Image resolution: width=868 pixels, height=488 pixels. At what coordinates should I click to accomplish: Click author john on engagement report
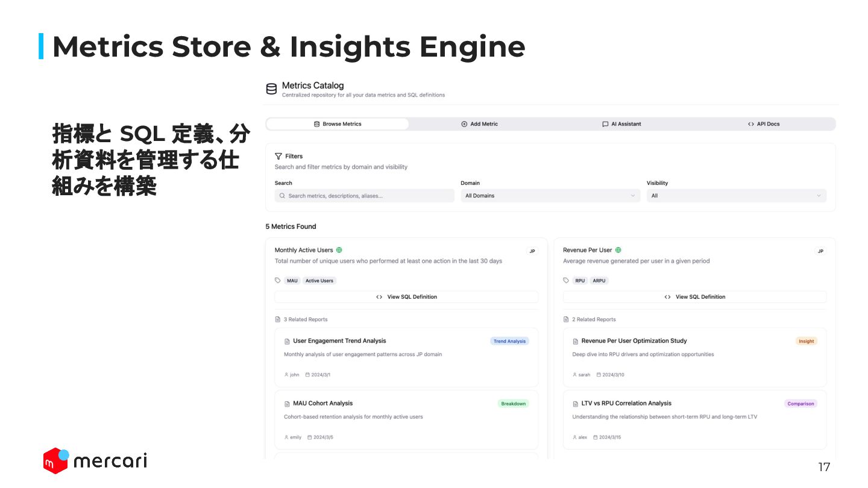click(292, 375)
